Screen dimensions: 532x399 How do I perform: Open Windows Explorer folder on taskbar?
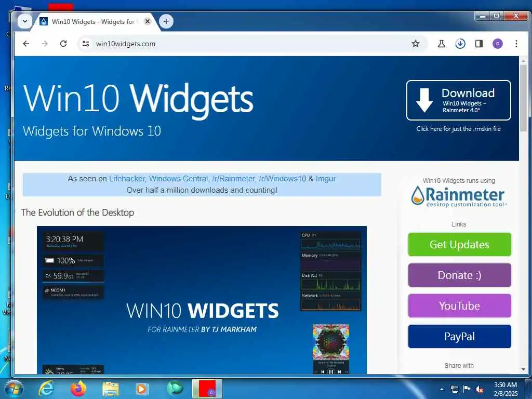pyautogui.click(x=110, y=389)
